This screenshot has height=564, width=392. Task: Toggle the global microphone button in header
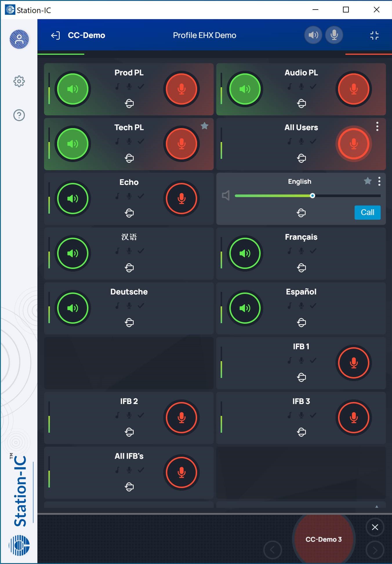334,35
